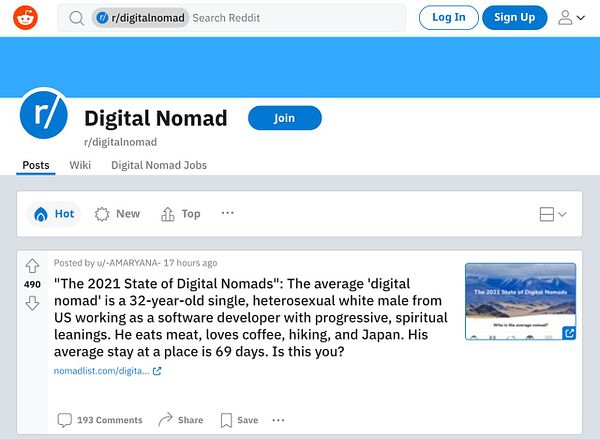This screenshot has height=439, width=600.
Task: Open the user account dropdown menu
Action: tap(571, 18)
